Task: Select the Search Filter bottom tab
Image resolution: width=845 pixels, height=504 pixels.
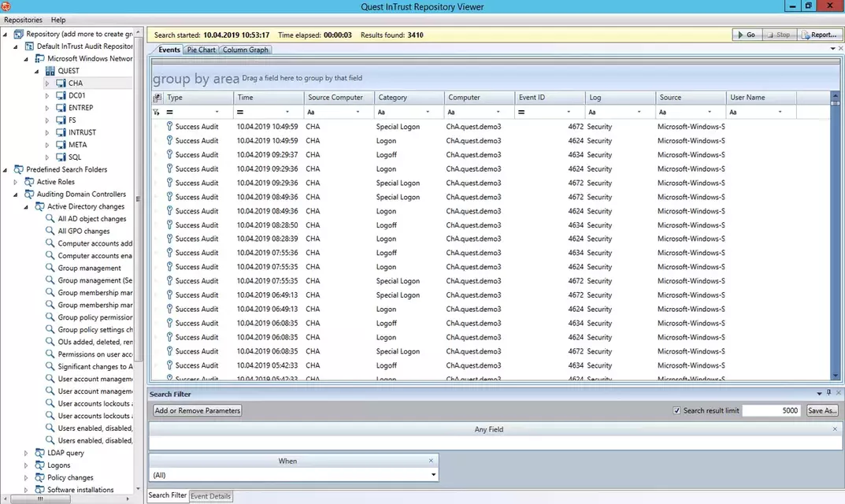Action: tap(167, 495)
